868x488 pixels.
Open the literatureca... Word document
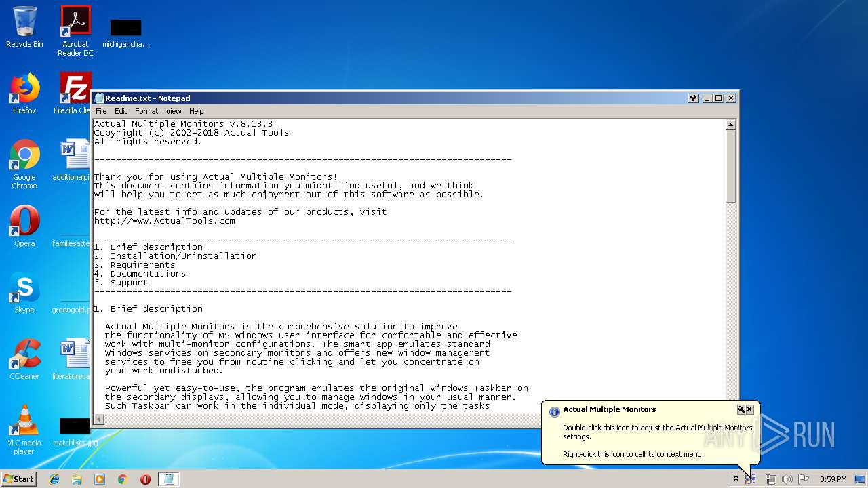coord(72,359)
